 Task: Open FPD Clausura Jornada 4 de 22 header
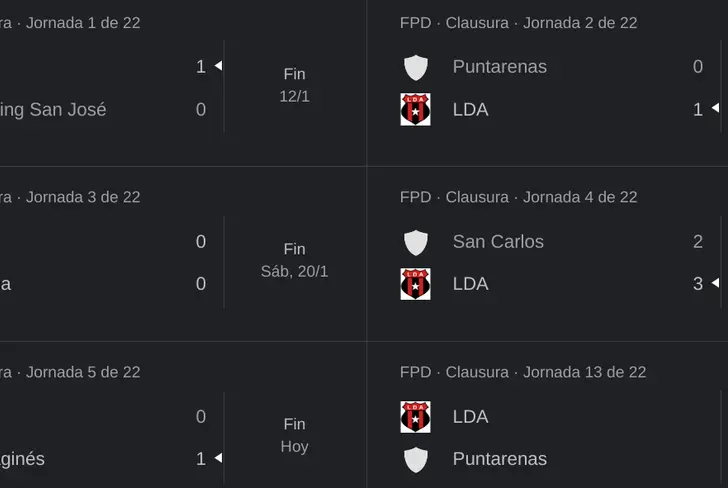518,197
